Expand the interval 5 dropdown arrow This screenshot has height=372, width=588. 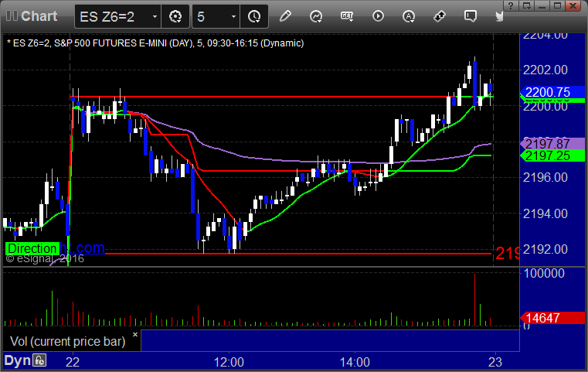click(x=233, y=16)
